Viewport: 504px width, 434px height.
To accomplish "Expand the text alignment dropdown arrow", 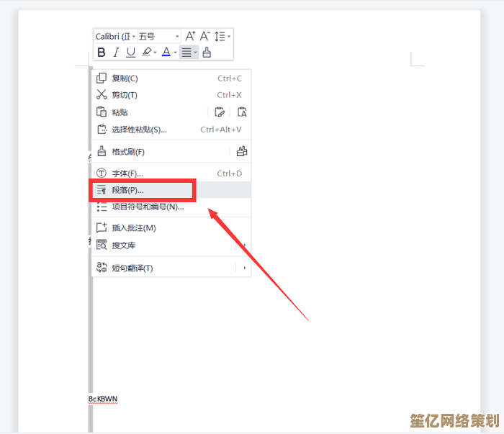I will pos(195,53).
